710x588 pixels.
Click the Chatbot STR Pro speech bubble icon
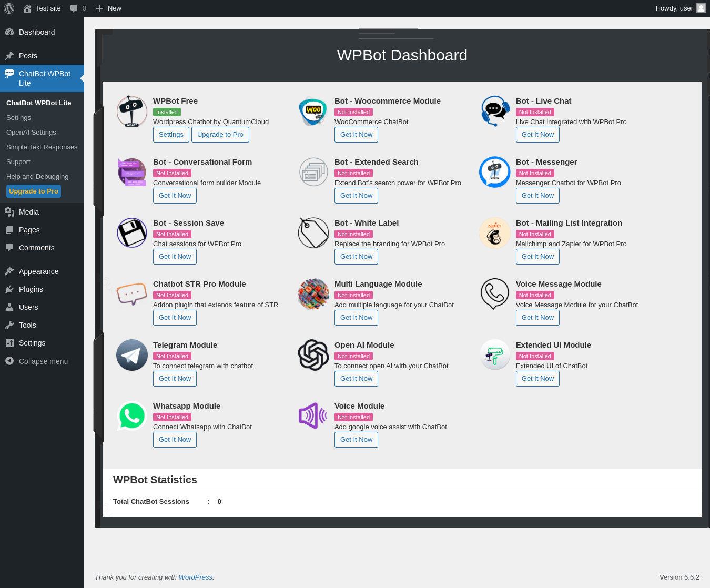132,294
